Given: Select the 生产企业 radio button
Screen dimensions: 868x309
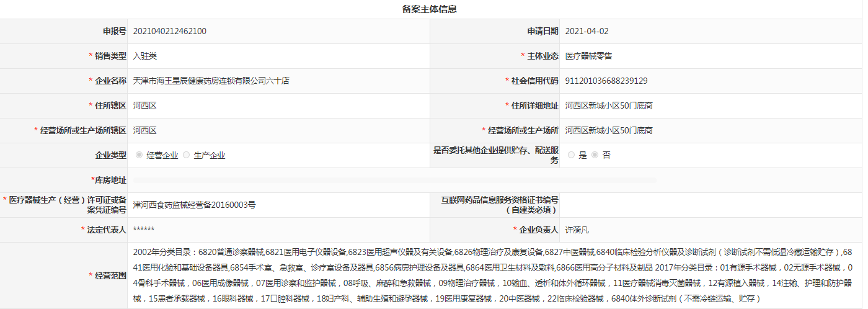Looking at the screenshot, I should [186, 155].
